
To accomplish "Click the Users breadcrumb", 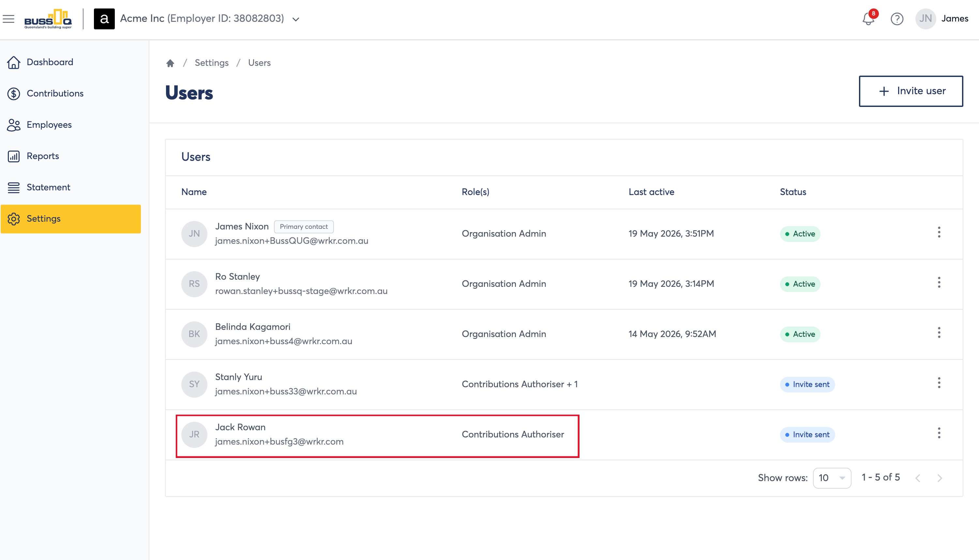I will pyautogui.click(x=259, y=63).
